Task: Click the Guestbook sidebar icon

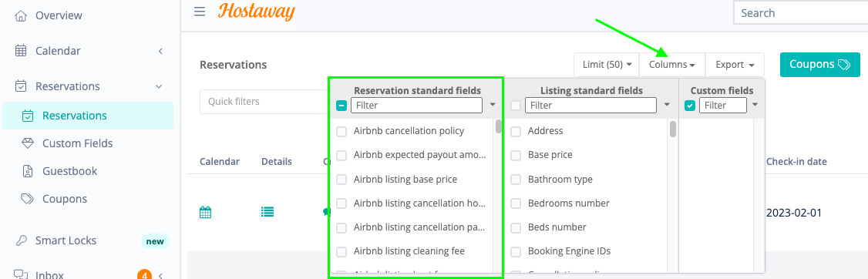Action: 27,171
